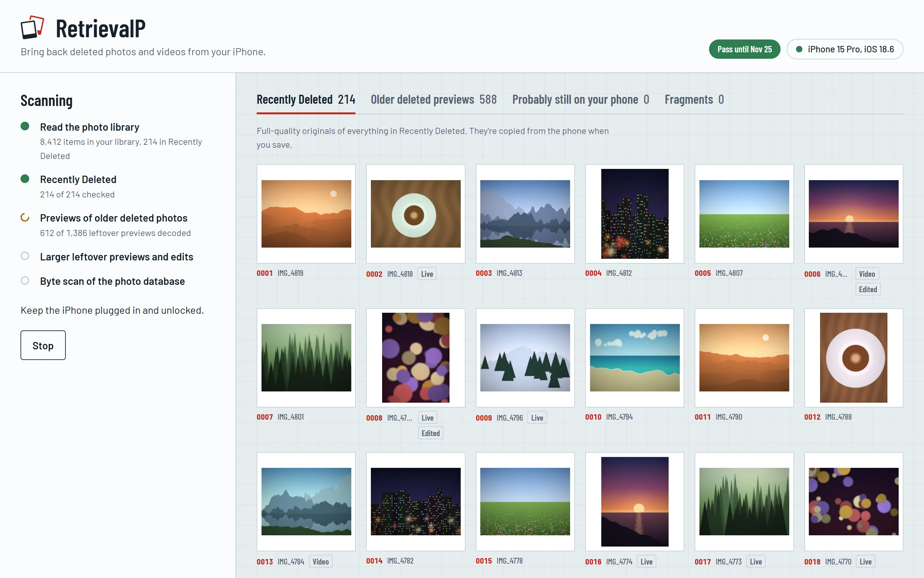Open the Probably still on your phone tab

[x=581, y=100]
